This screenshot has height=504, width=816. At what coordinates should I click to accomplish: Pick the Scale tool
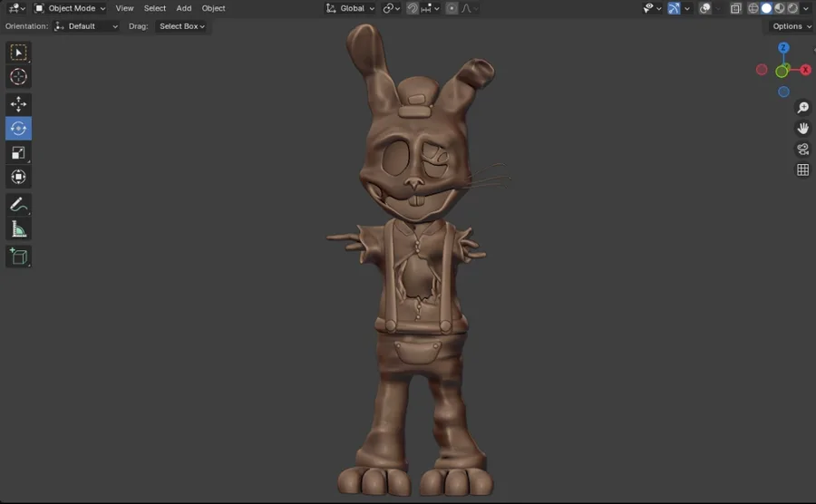pyautogui.click(x=18, y=153)
